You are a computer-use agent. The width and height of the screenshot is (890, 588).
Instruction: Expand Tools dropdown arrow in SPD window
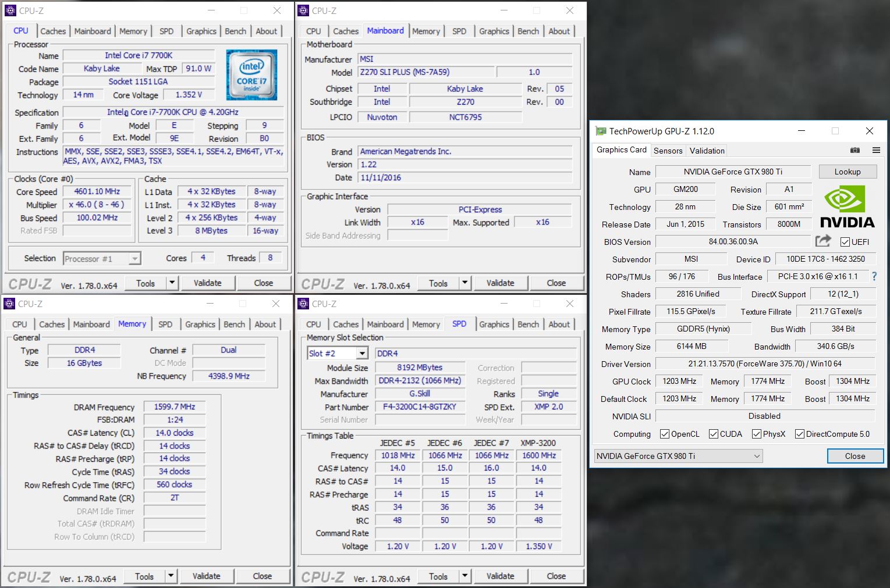[464, 576]
